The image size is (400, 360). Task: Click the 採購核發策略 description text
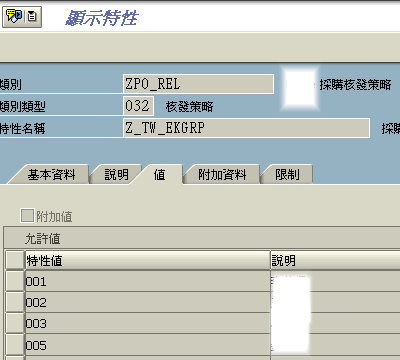[x=355, y=85]
